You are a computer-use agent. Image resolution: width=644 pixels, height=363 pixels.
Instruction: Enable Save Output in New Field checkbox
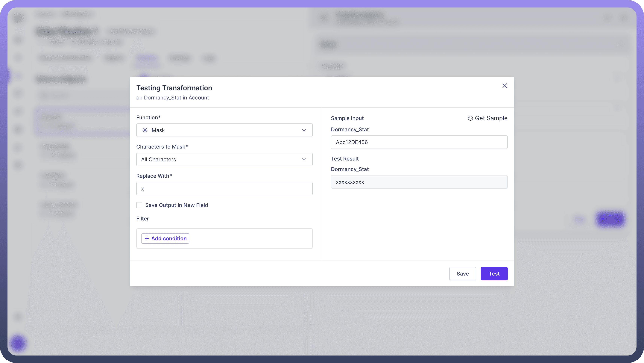[x=139, y=205]
